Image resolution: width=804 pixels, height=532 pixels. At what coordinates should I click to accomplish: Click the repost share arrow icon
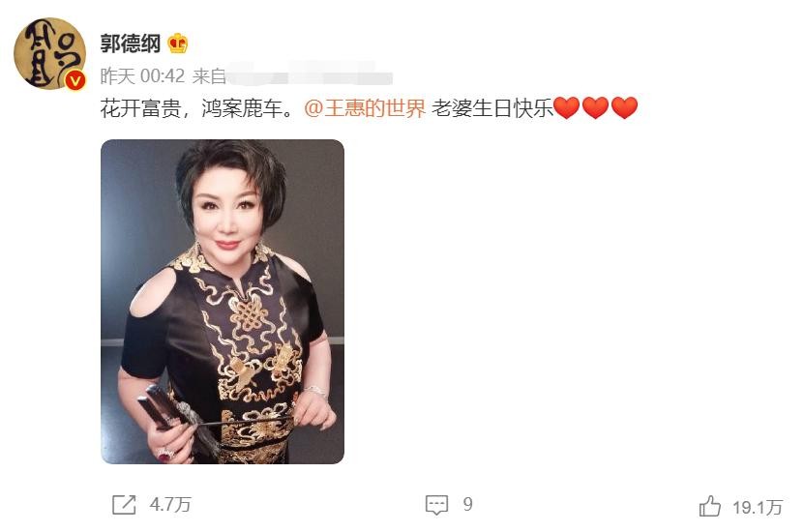[124, 505]
